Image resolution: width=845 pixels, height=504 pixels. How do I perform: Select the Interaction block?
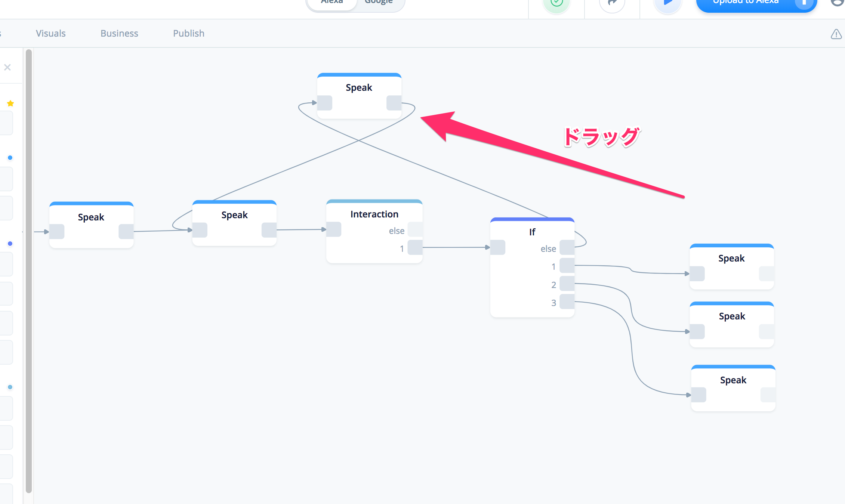[x=374, y=214]
